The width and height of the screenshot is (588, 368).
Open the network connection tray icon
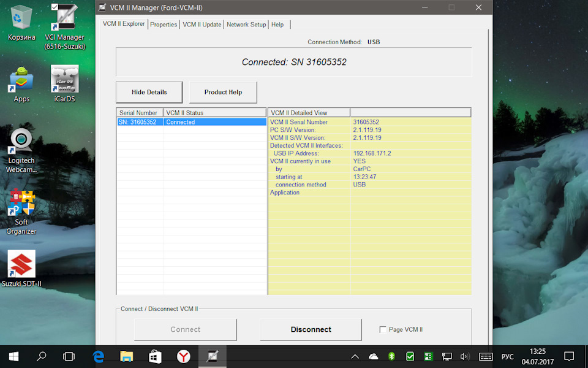coord(447,356)
